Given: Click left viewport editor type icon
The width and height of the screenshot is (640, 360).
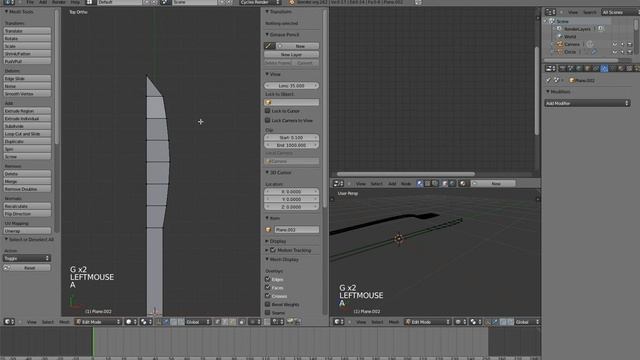Looking at the screenshot, I should (x=9, y=322).
